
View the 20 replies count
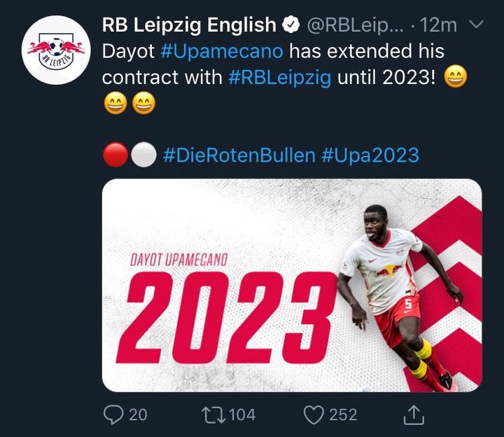point(138,415)
